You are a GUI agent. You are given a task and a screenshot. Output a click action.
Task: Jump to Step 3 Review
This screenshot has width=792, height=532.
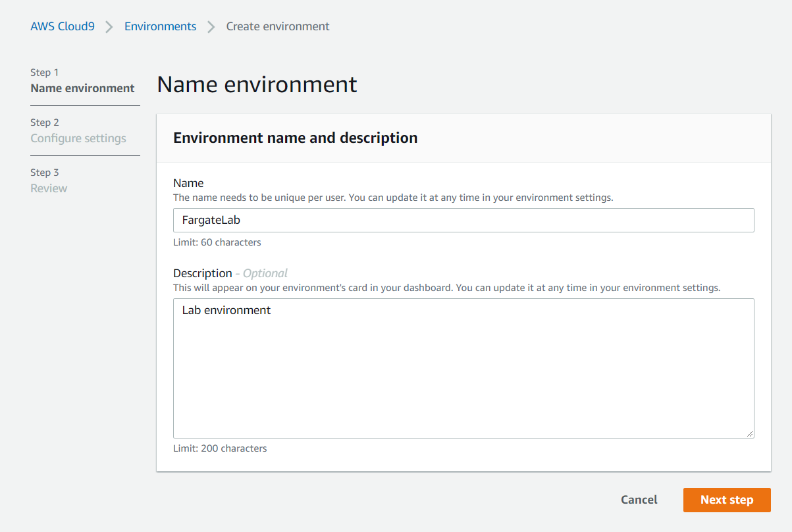[49, 180]
